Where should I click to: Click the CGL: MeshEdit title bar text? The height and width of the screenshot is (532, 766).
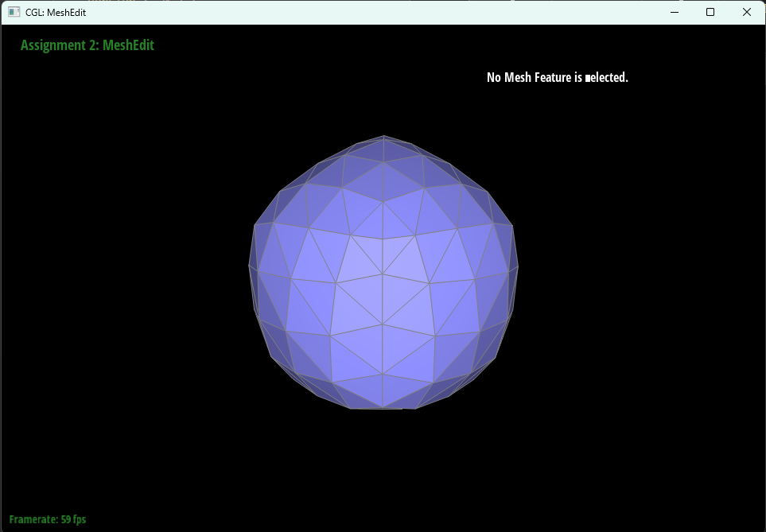point(52,12)
